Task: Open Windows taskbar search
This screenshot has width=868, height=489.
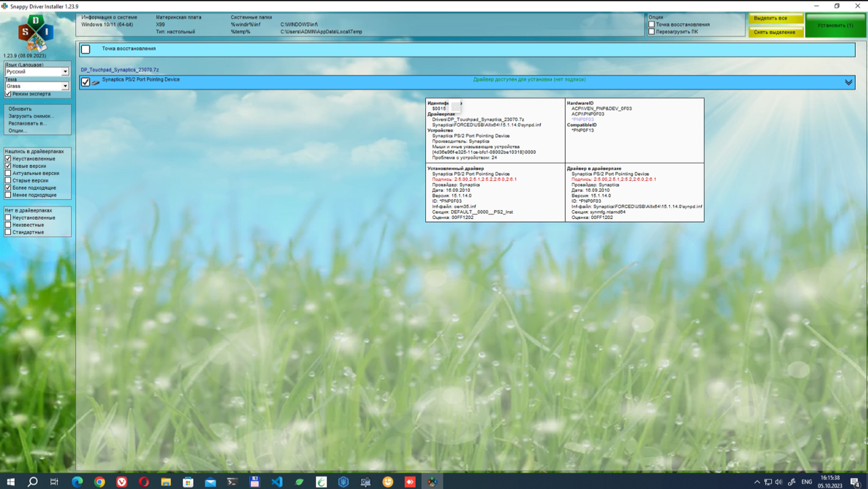Action: pyautogui.click(x=33, y=482)
